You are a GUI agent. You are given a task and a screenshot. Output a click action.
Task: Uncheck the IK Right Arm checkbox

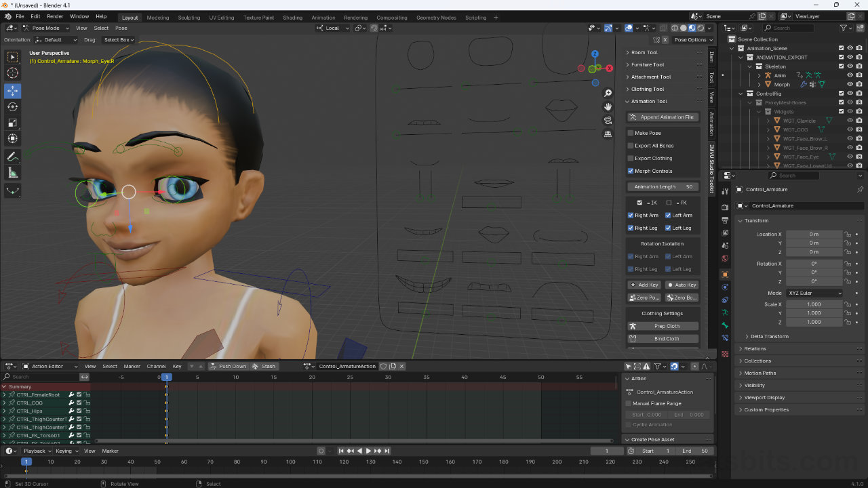[x=631, y=216]
